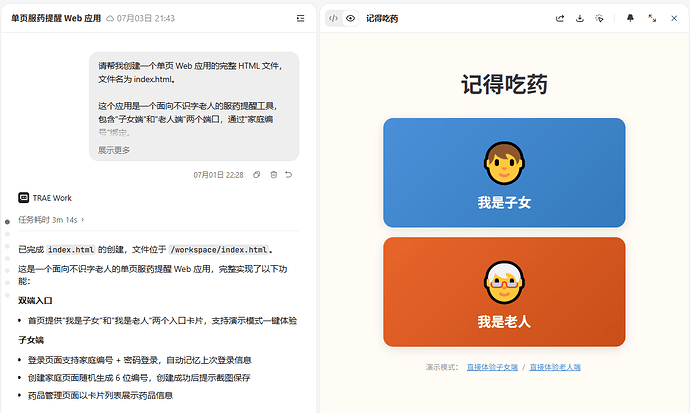
Task: Select the 我是老人 orange card
Action: coord(504,292)
